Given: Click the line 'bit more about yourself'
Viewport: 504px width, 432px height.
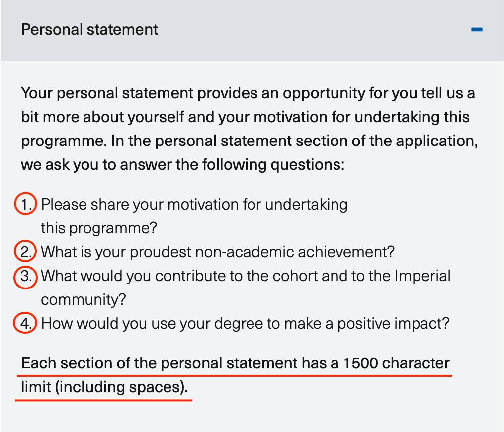Looking at the screenshot, I should (245, 117).
